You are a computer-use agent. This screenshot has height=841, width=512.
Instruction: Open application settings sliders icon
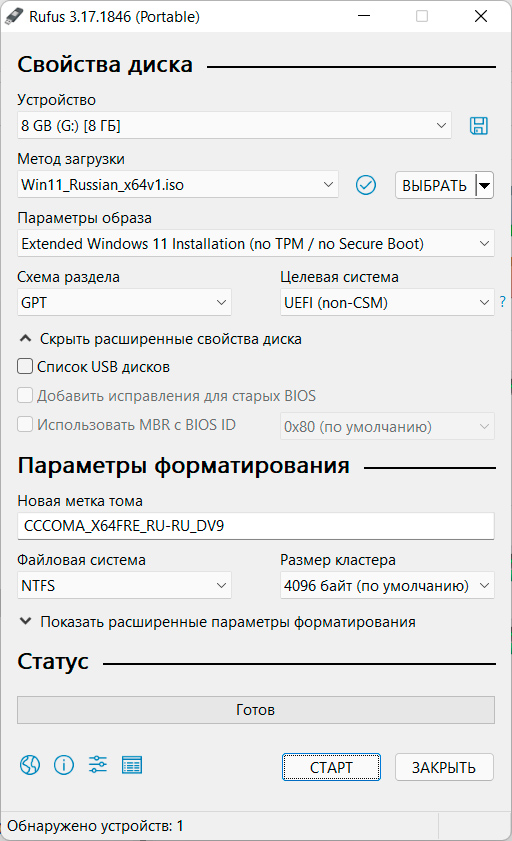click(98, 764)
